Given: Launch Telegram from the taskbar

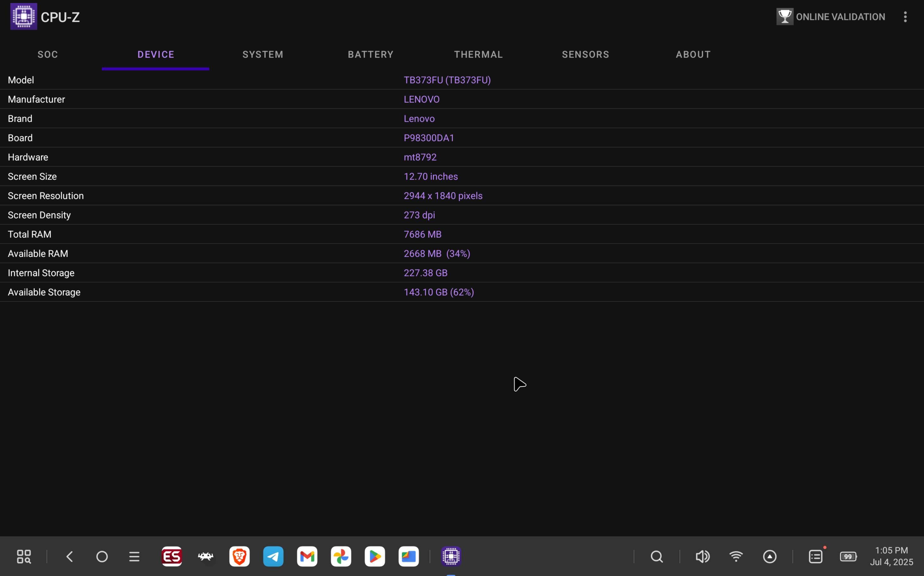Looking at the screenshot, I should [x=273, y=557].
